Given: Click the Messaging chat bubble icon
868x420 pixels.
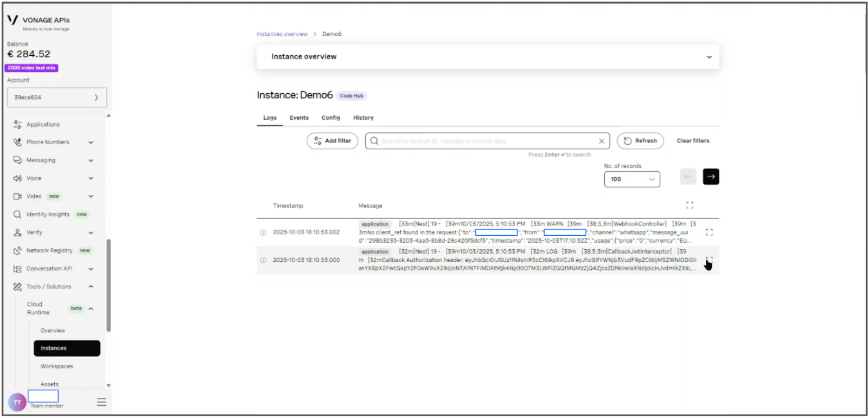Looking at the screenshot, I should tap(17, 160).
